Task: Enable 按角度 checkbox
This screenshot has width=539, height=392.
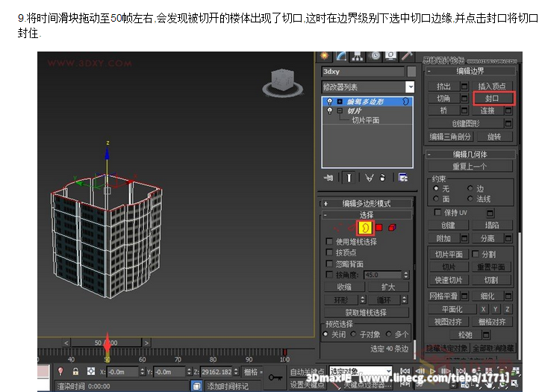Action: click(x=329, y=275)
